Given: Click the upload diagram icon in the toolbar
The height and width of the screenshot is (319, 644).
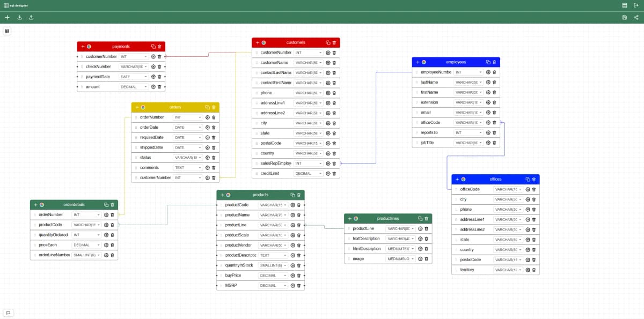Looking at the screenshot, I should tap(31, 17).
